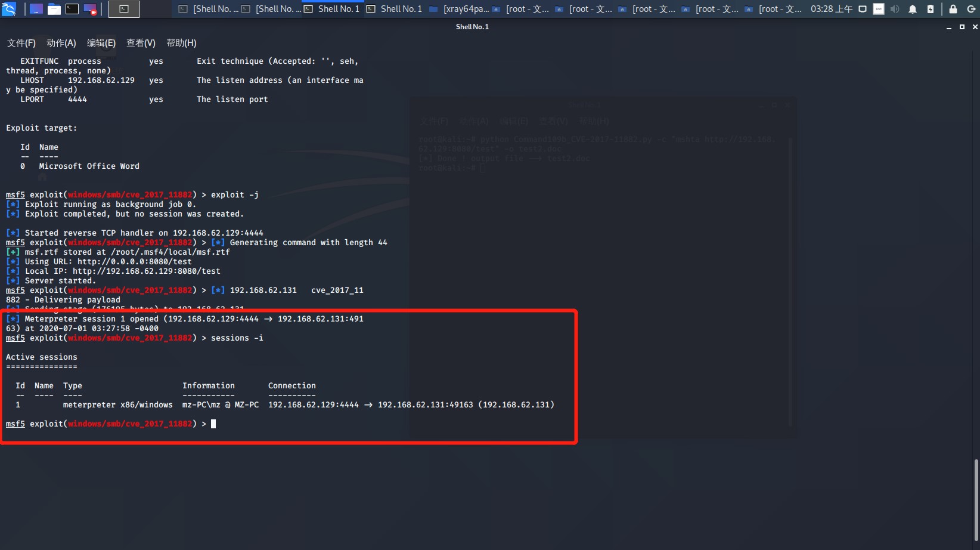Open the 帮助(H) menu
This screenshot has width=980, height=550.
click(x=181, y=43)
